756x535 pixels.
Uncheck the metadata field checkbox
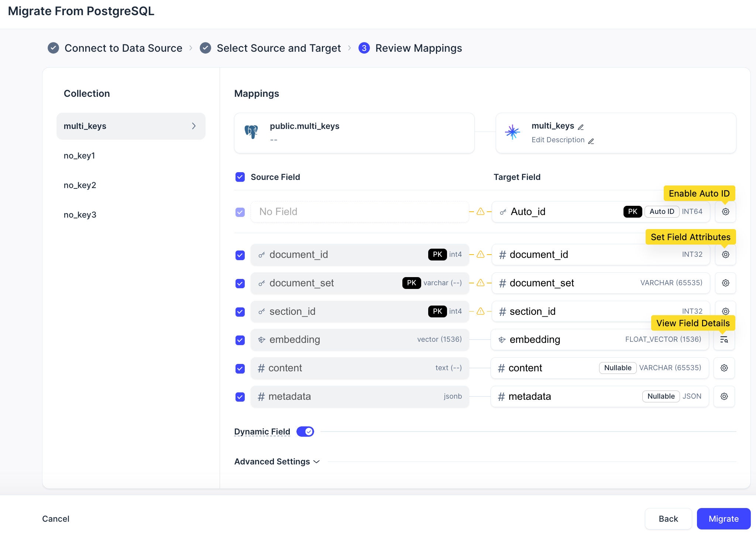(x=240, y=397)
